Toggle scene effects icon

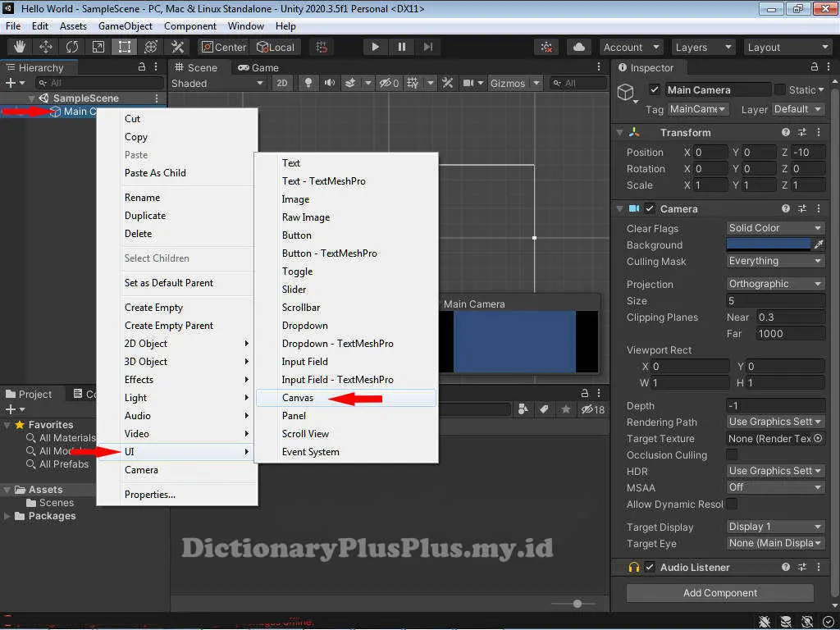tap(350, 83)
